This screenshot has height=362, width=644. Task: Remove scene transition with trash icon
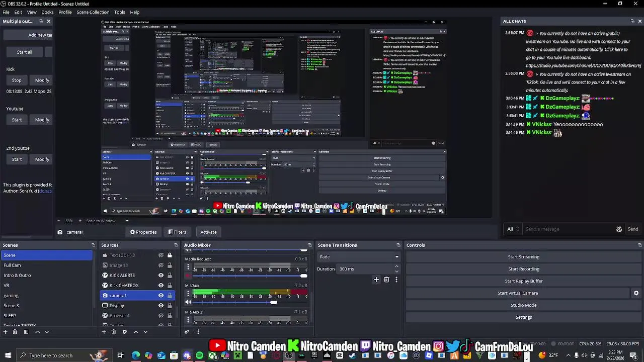tap(386, 280)
